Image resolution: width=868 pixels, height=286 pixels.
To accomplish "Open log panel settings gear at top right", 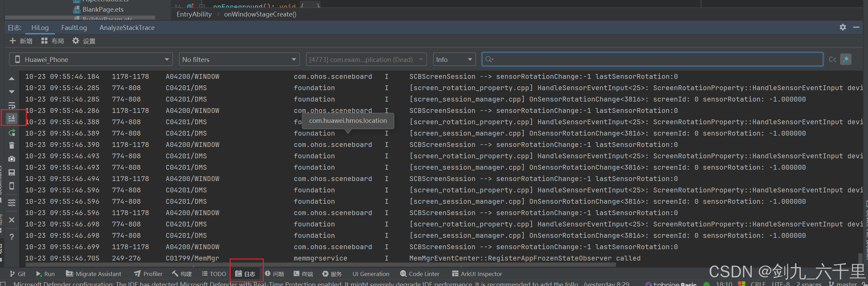I will (x=843, y=27).
